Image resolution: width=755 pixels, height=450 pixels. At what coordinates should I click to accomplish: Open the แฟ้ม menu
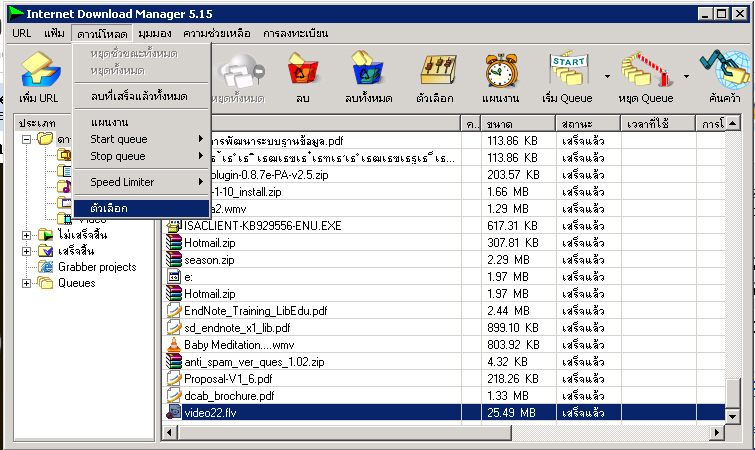[54, 33]
